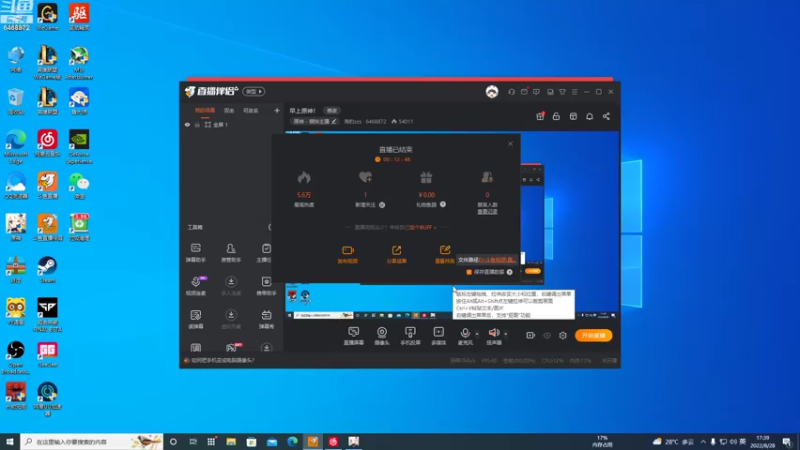Switch to the second scene tab
This screenshot has height=450, width=800.
coord(229,110)
